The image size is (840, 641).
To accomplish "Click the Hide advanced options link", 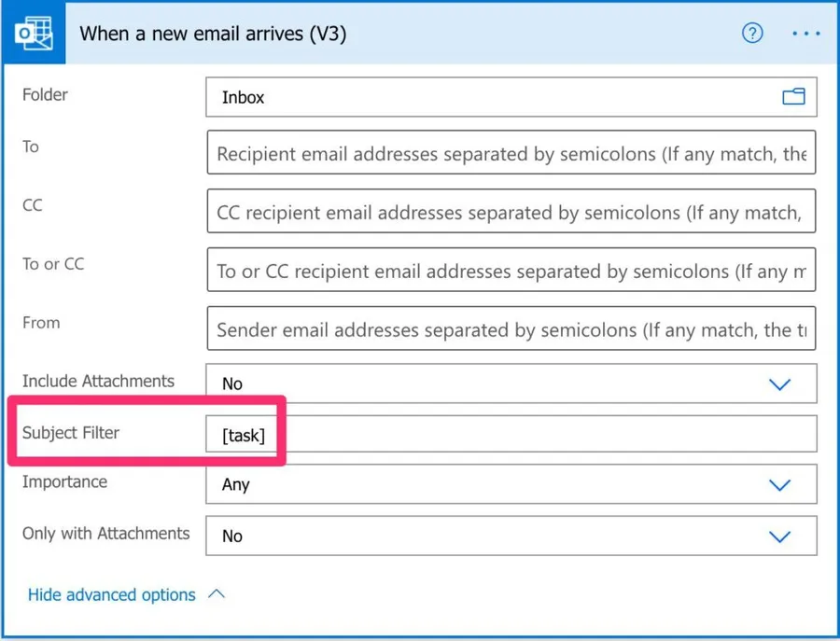I will (111, 594).
